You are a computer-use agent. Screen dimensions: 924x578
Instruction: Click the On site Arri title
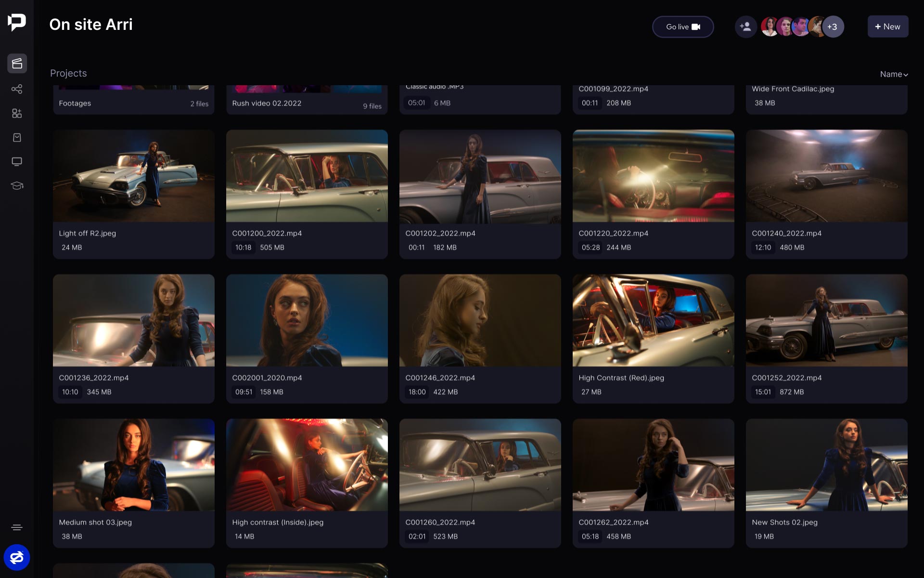(91, 25)
